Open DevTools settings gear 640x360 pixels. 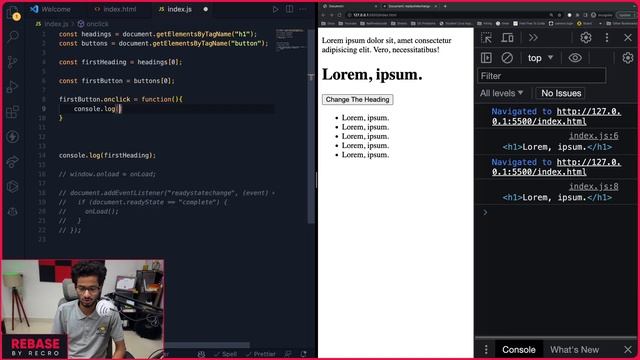[586, 38]
